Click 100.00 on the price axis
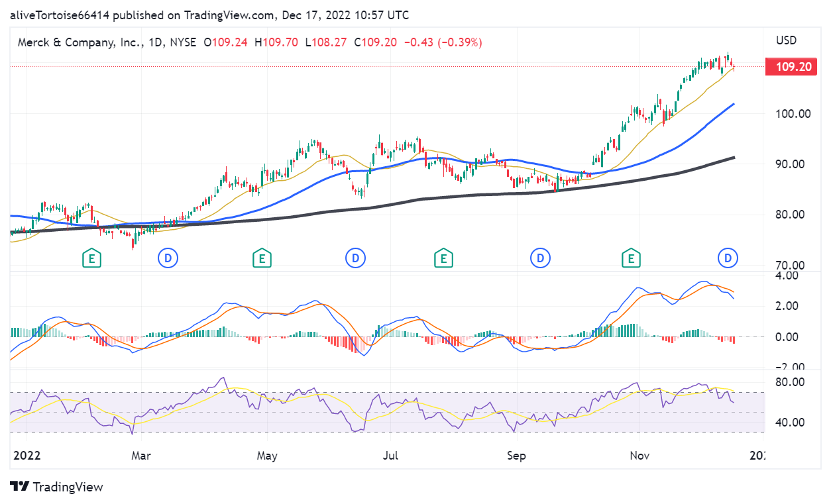The width and height of the screenshot is (831, 504). tap(794, 114)
